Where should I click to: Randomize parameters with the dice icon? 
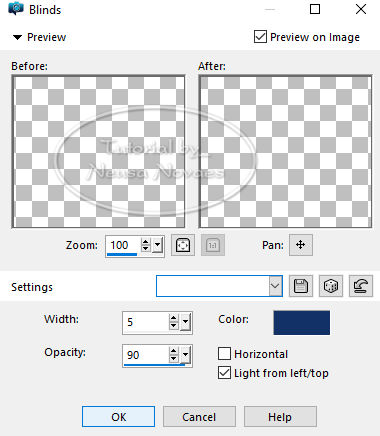tap(331, 286)
